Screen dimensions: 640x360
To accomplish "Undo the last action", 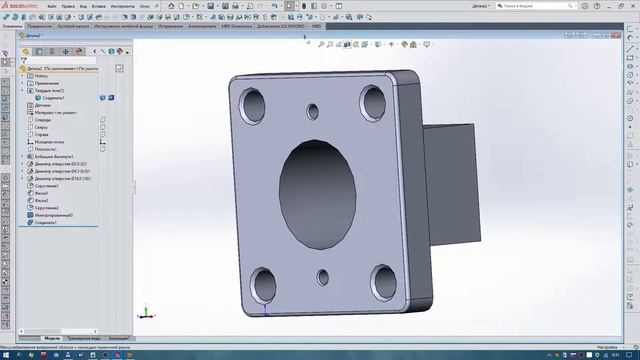I will coord(274,6).
